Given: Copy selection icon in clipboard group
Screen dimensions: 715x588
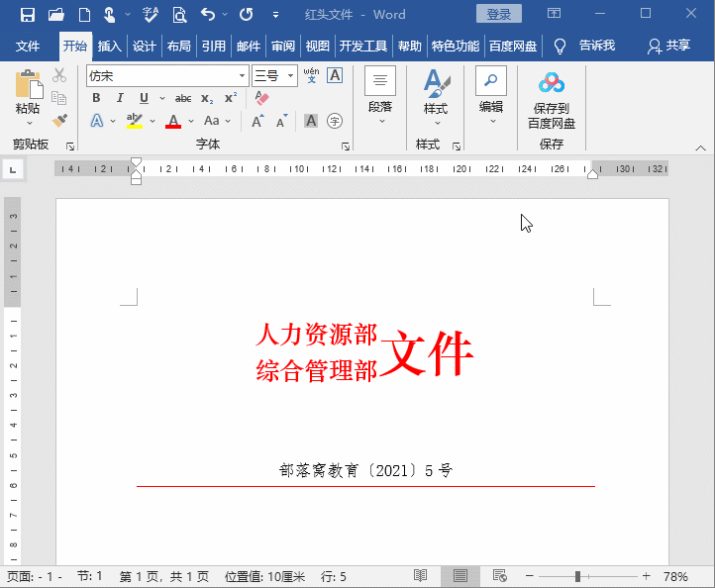Looking at the screenshot, I should click(59, 98).
